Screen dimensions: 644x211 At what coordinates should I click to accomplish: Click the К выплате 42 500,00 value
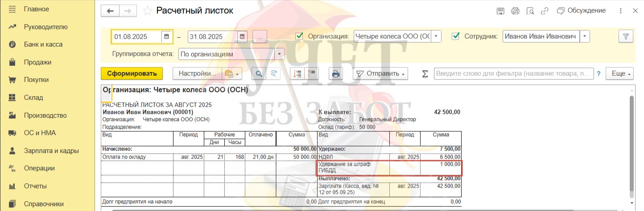coord(447,112)
